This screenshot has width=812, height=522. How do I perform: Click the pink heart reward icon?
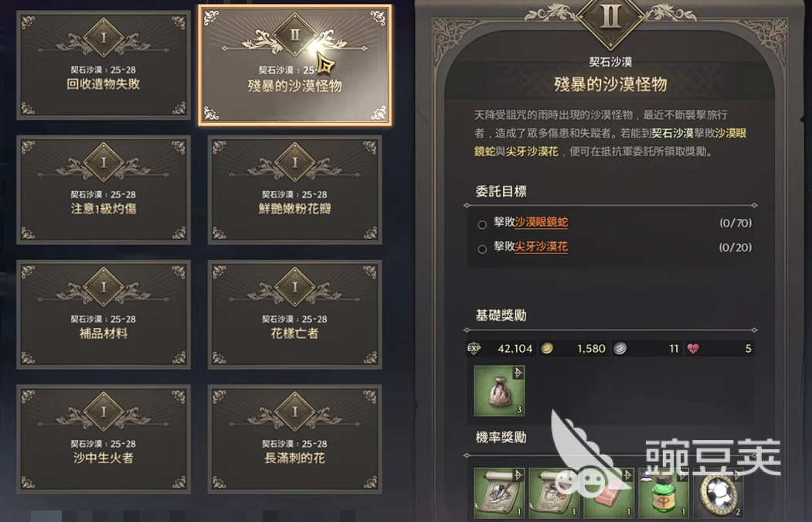[x=693, y=348]
